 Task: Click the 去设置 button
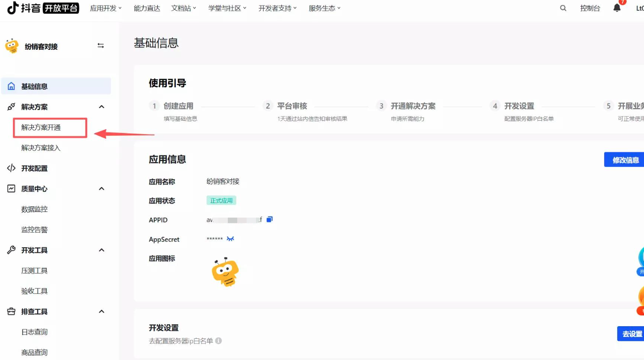tap(631, 334)
